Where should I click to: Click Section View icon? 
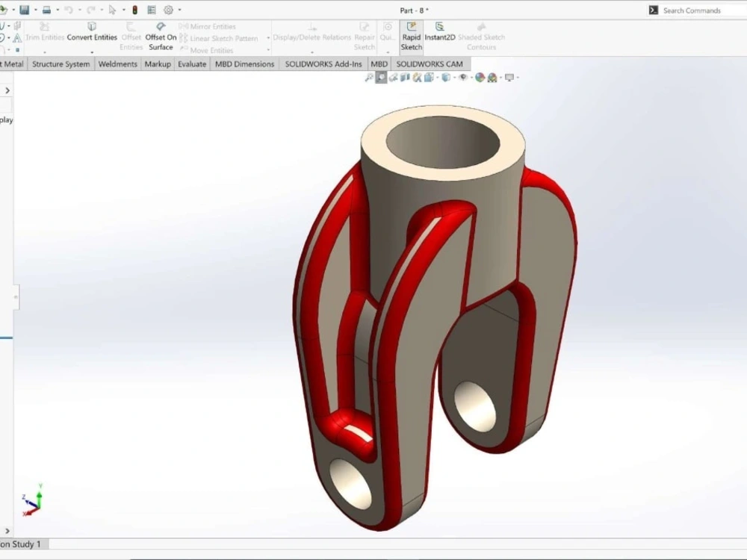pos(405,77)
